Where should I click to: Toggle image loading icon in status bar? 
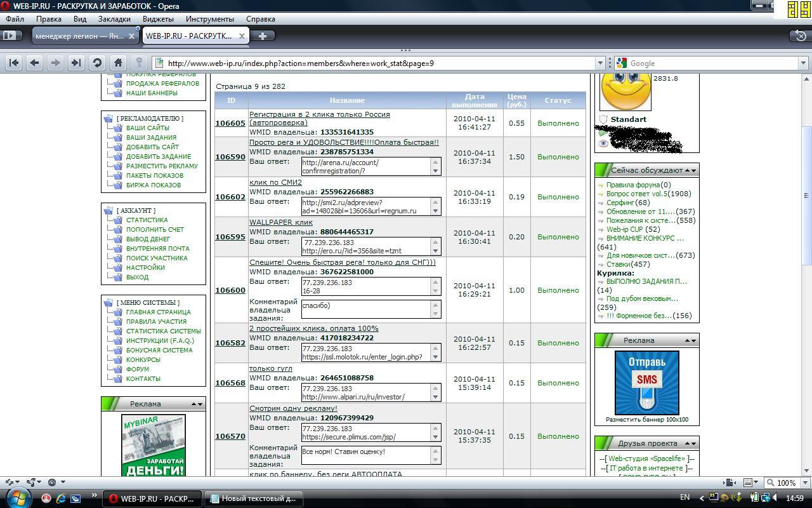[x=749, y=483]
